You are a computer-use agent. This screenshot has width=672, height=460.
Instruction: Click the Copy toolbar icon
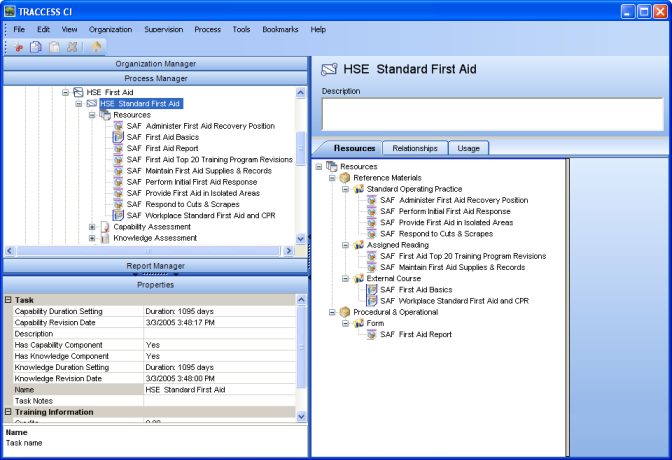click(36, 47)
